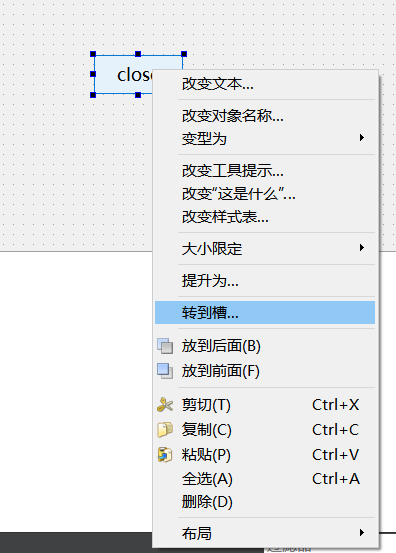This screenshot has width=396, height=553.
Task: Choose 改变文本... from context menu
Action: pyautogui.click(x=265, y=84)
